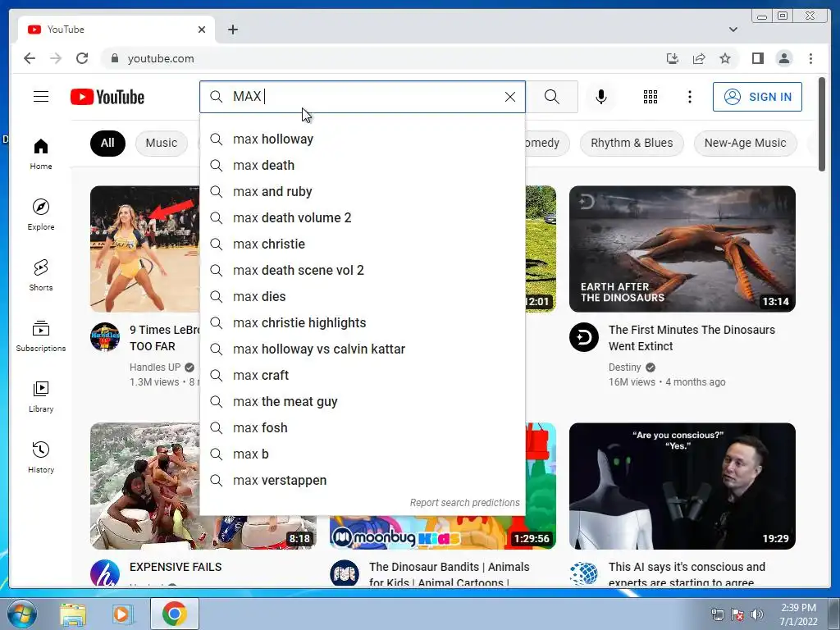The width and height of the screenshot is (840, 630).
Task: Click the taskbar volume speaker icon
Action: pos(757,614)
